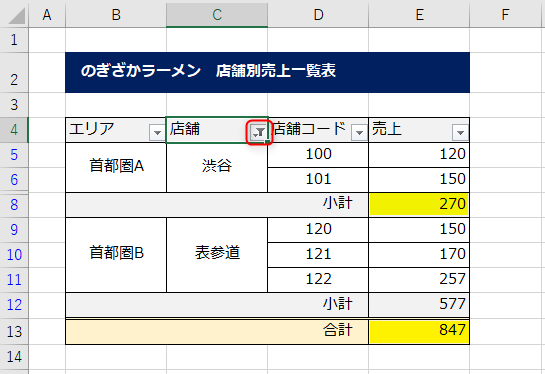Select the navy title banner のぎざかラーメン

click(267, 72)
